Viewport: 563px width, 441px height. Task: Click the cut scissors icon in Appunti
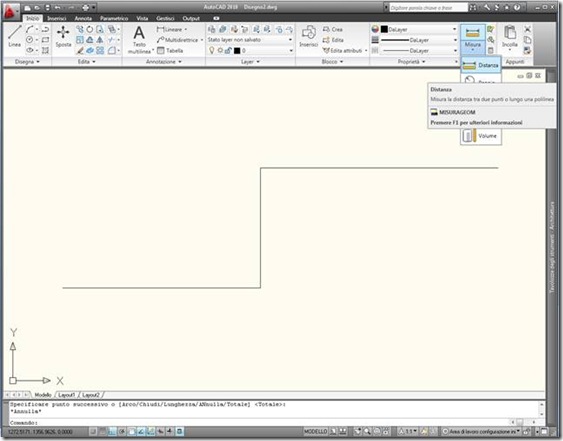click(527, 29)
